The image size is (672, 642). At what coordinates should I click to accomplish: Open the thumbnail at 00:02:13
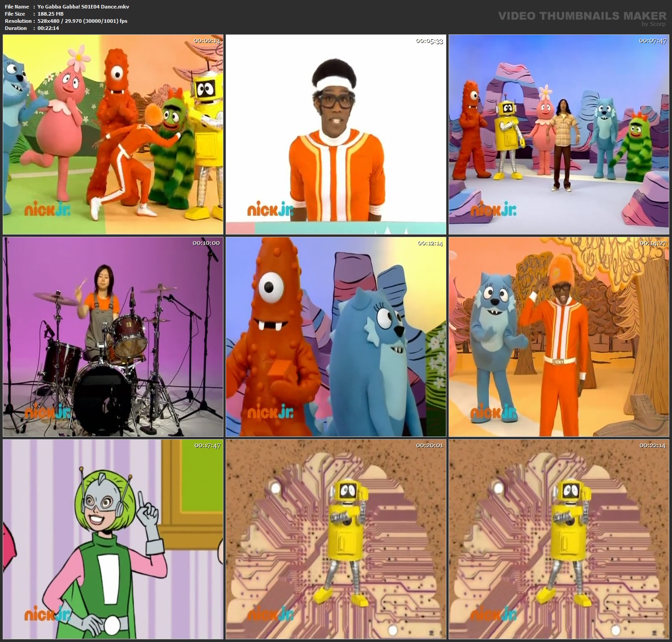click(113, 134)
